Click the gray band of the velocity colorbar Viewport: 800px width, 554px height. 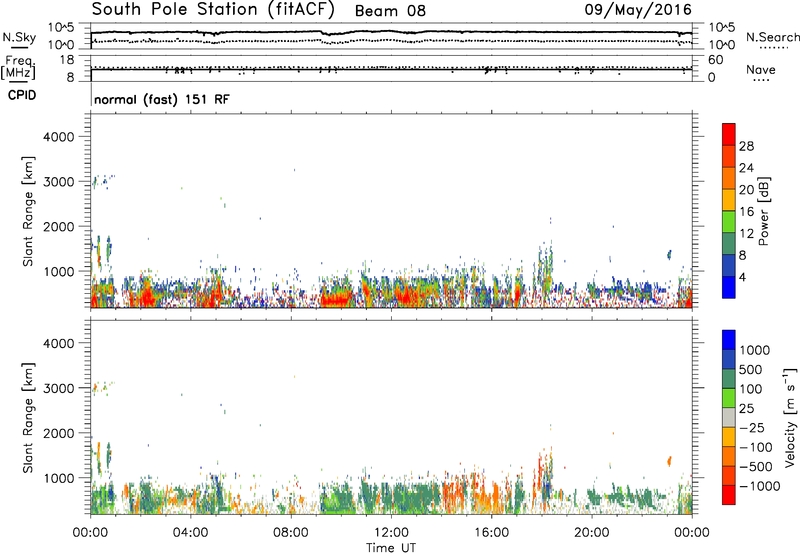click(729, 417)
